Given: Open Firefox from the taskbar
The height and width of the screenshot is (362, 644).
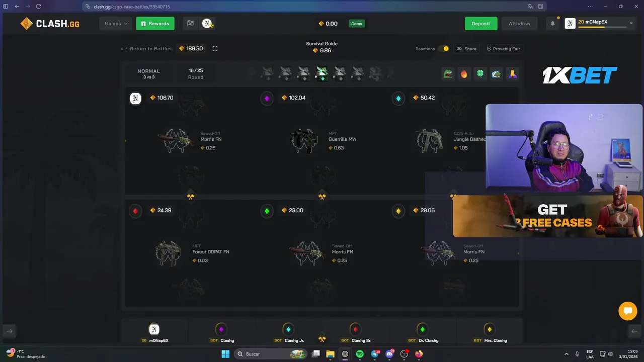Looking at the screenshot, I should pyautogui.click(x=419, y=354).
